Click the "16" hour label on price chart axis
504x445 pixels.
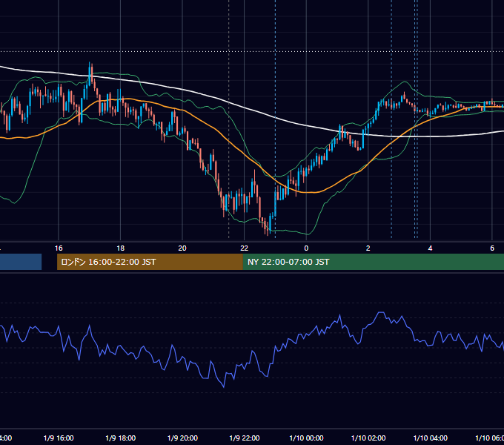pyautogui.click(x=59, y=248)
